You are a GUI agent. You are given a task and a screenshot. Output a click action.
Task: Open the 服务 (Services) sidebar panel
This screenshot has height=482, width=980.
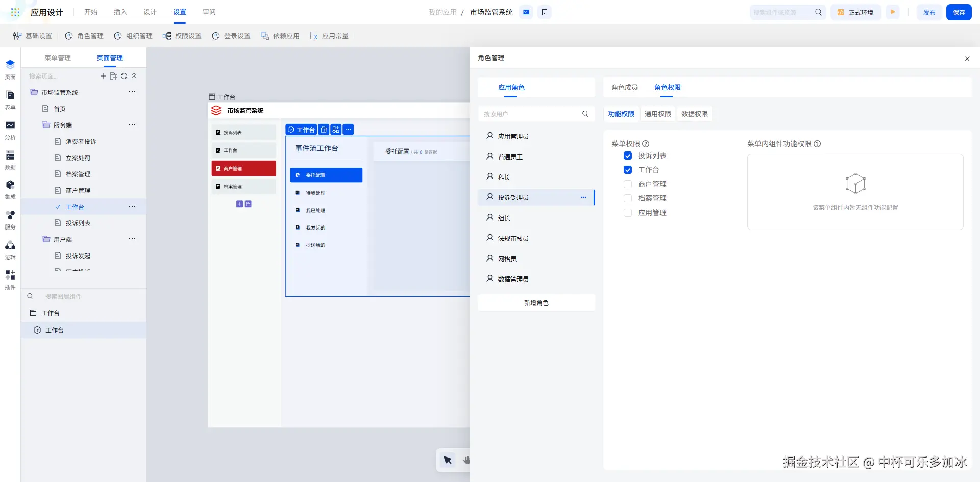10,219
